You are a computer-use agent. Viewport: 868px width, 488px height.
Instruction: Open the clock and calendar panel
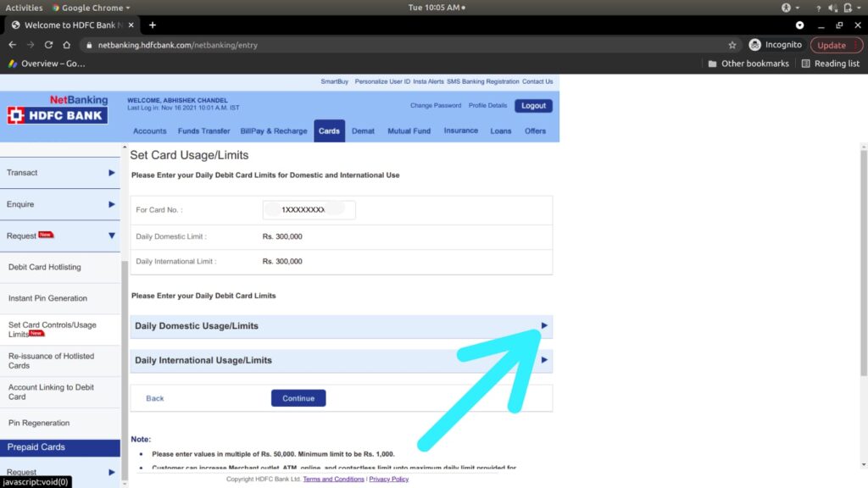click(437, 8)
